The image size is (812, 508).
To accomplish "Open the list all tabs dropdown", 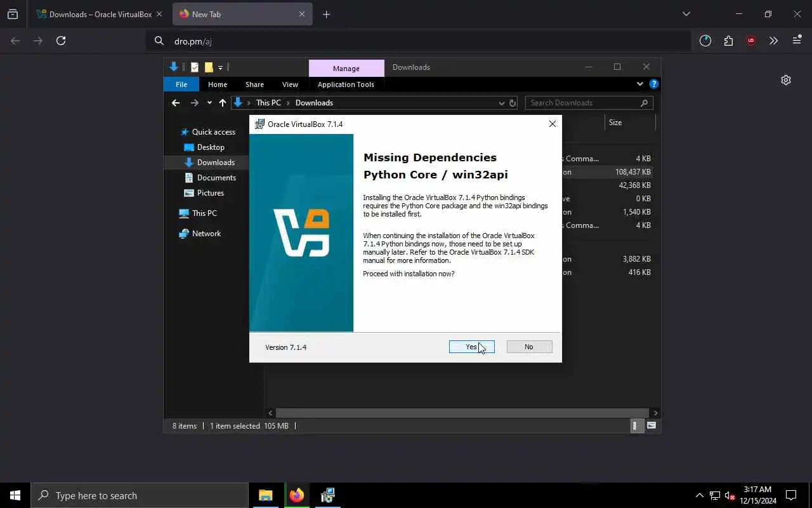I will [x=686, y=14].
